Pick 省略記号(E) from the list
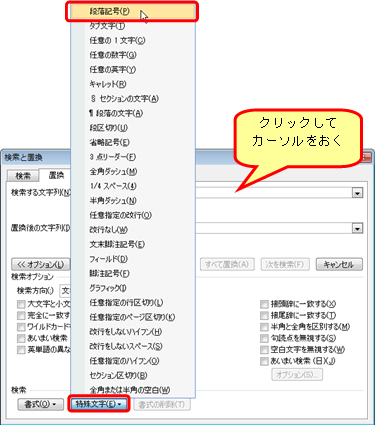This screenshot has height=425, width=378. pos(132,142)
